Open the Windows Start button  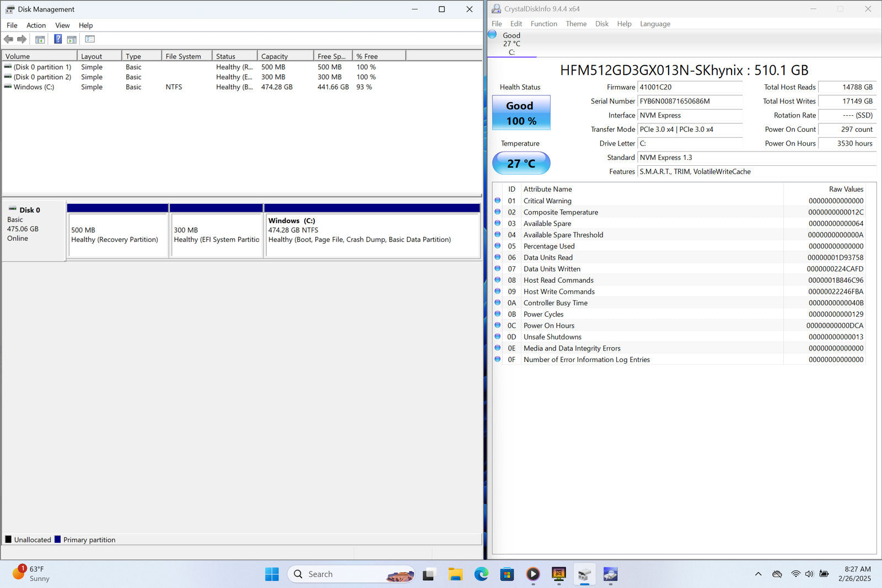coord(272,574)
